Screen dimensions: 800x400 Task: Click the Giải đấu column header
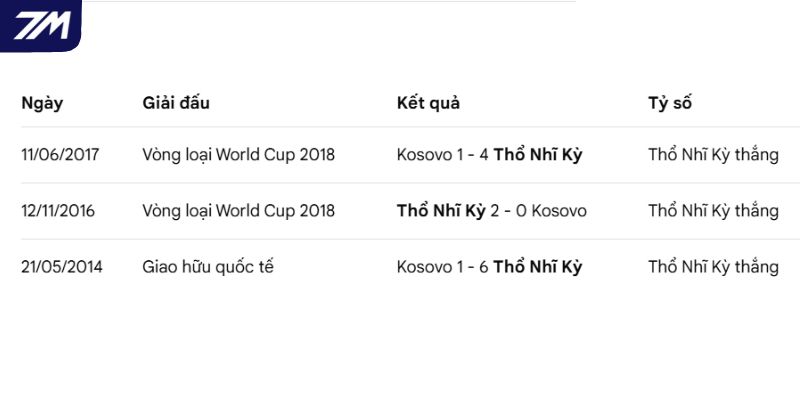pyautogui.click(x=176, y=103)
